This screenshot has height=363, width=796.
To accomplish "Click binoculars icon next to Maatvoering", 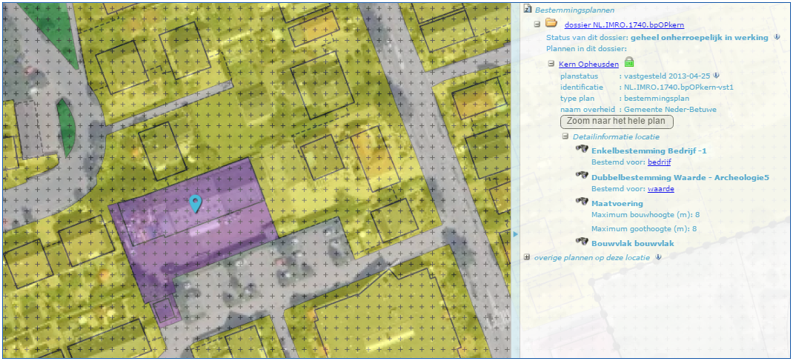I will coord(582,202).
